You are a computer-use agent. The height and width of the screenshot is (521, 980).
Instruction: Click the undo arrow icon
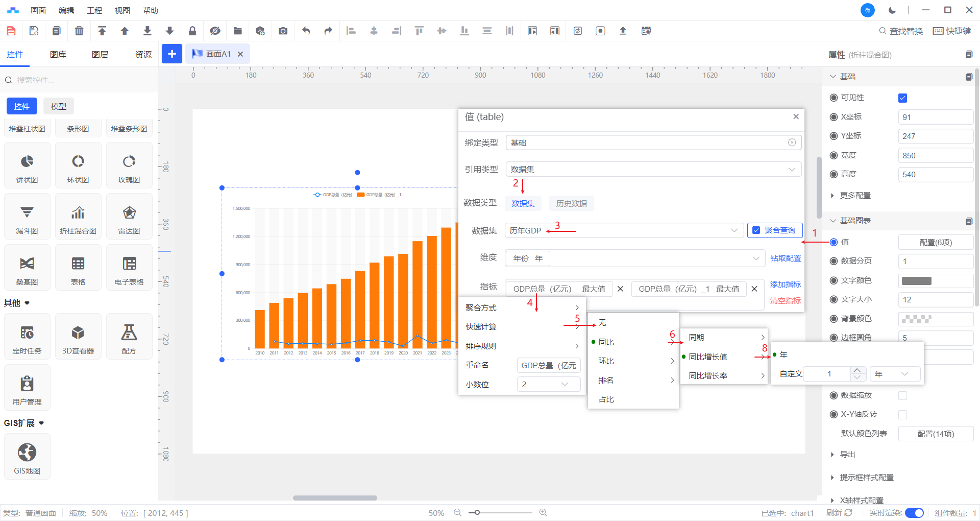306,31
